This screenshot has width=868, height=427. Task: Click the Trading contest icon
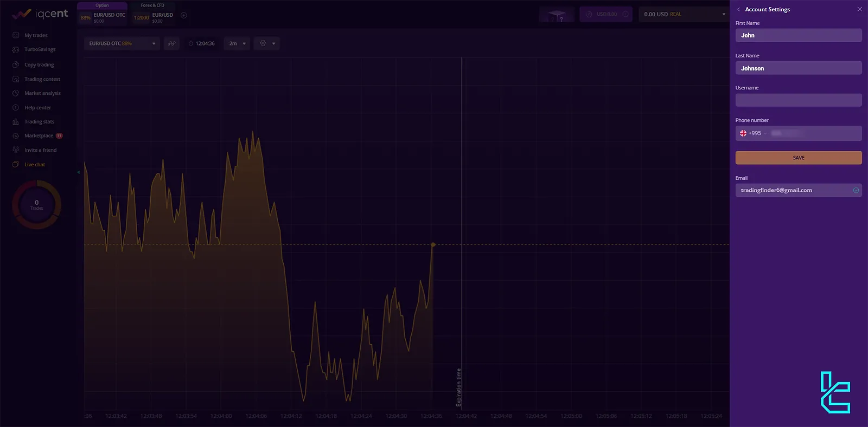[16, 79]
